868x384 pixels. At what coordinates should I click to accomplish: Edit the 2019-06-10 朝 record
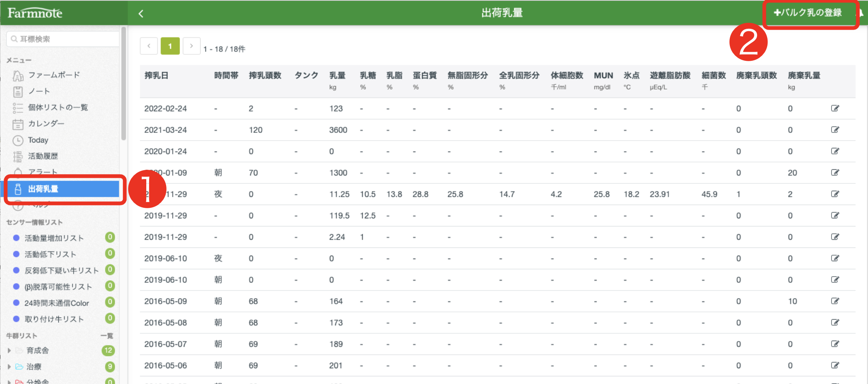tap(835, 280)
